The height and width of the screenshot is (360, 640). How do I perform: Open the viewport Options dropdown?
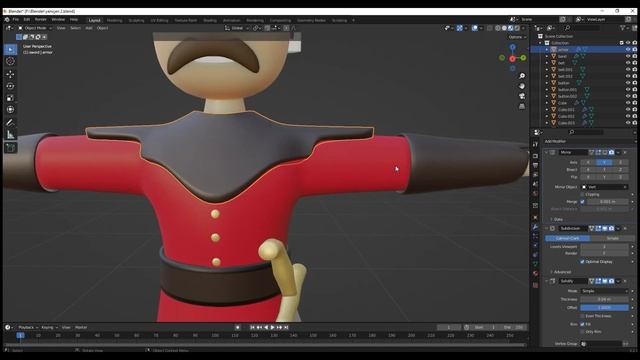pos(517,37)
